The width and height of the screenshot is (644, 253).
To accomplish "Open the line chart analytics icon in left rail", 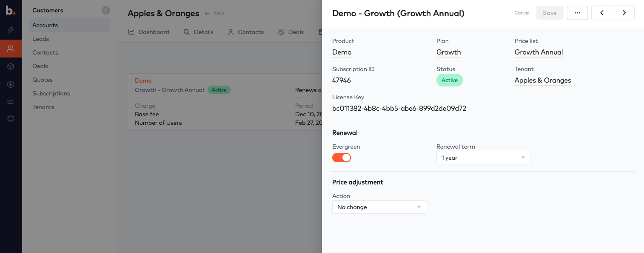I will 11,101.
